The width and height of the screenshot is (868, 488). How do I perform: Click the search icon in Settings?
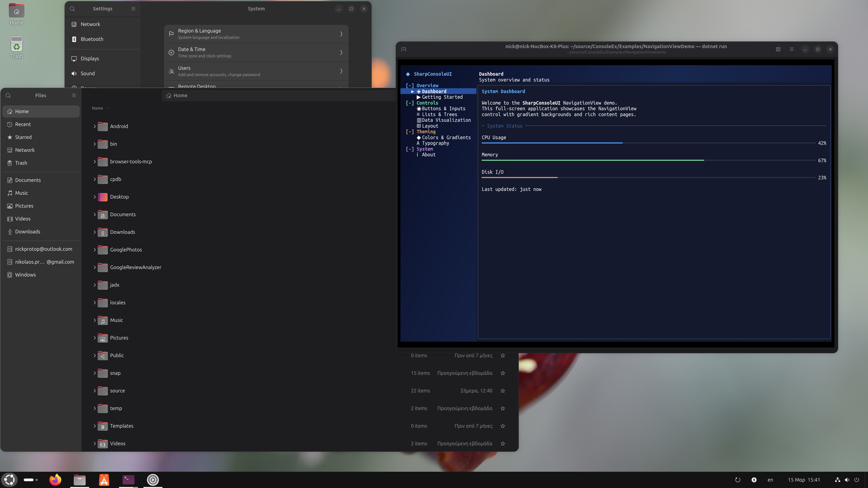[x=72, y=9]
